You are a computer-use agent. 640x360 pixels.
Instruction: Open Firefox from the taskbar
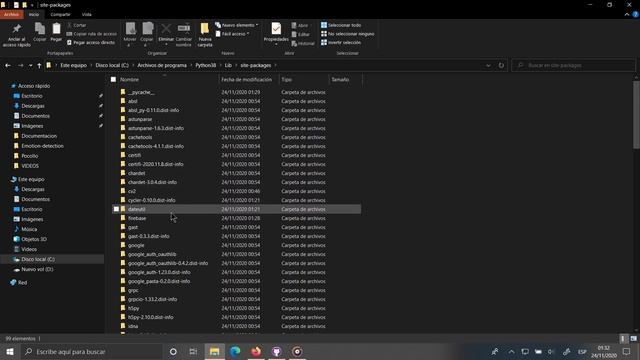pyautogui.click(x=256, y=351)
